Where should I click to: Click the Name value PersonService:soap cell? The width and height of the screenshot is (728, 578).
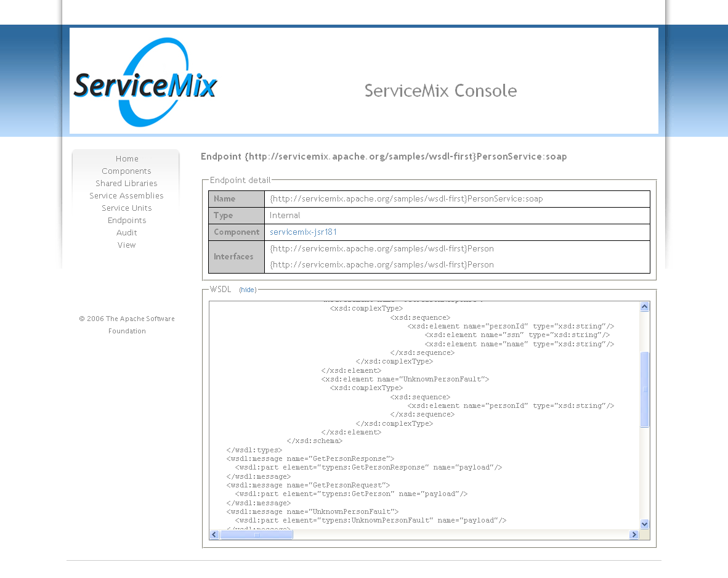point(457,199)
